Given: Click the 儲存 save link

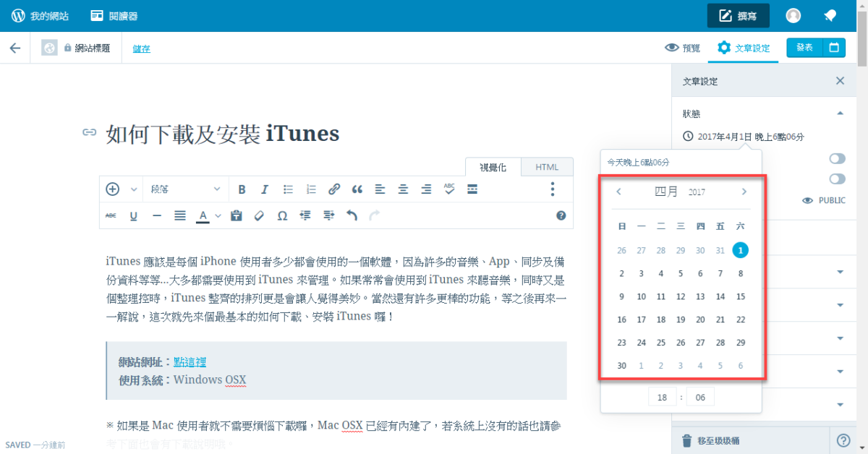Looking at the screenshot, I should 141,48.
